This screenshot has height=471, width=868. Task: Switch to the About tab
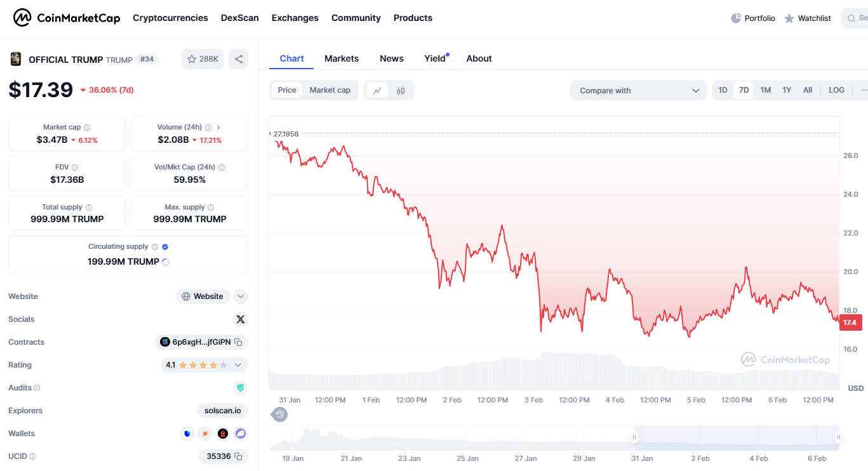479,58
